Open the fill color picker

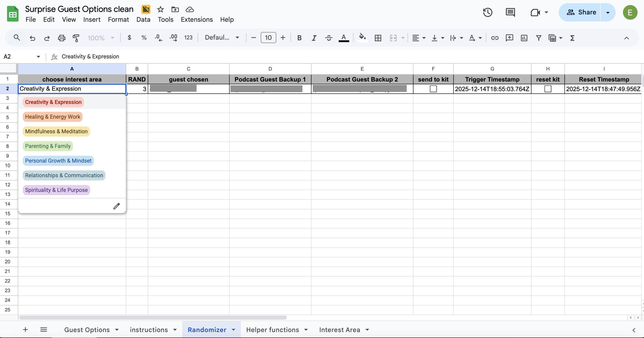[362, 38]
